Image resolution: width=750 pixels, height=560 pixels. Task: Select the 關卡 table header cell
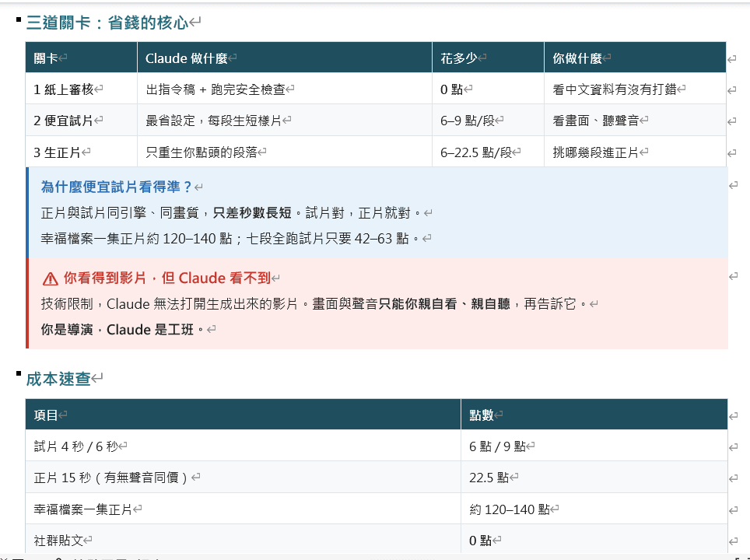click(82, 58)
